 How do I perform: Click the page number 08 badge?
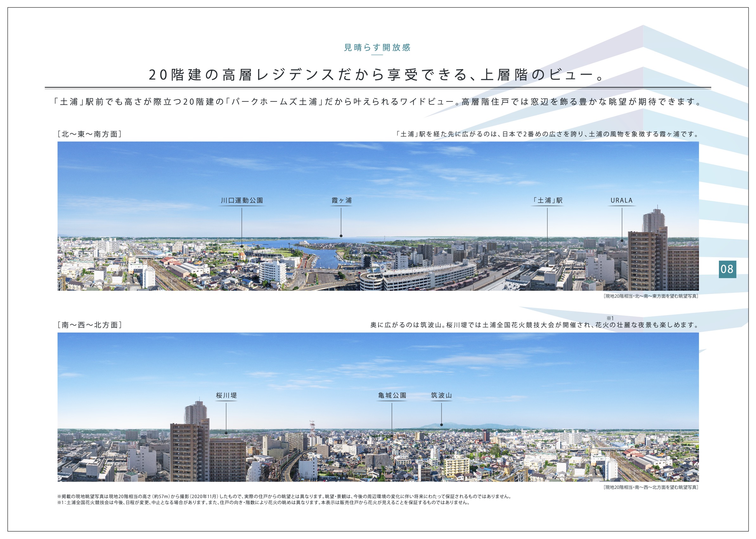[x=727, y=269]
